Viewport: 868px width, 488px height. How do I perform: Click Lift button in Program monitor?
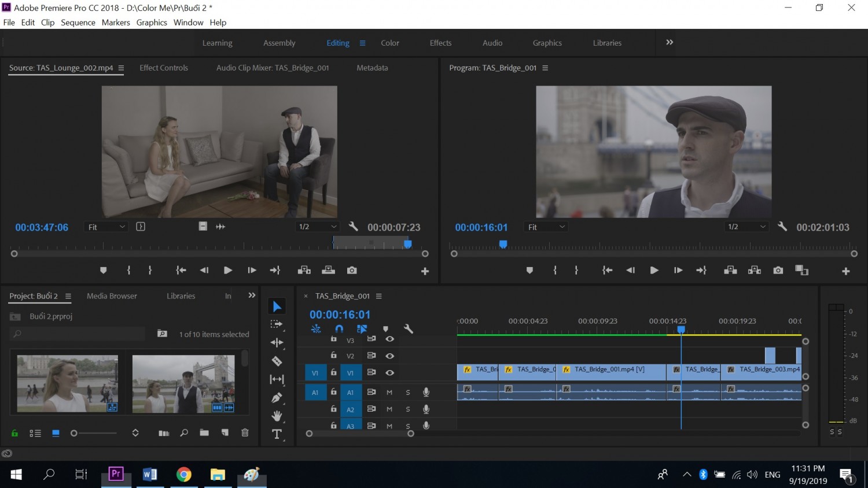(730, 270)
